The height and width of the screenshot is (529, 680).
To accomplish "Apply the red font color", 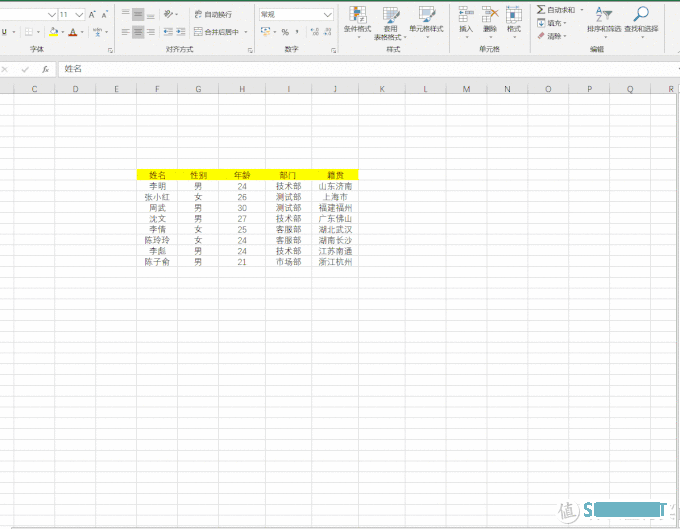I will (x=73, y=32).
